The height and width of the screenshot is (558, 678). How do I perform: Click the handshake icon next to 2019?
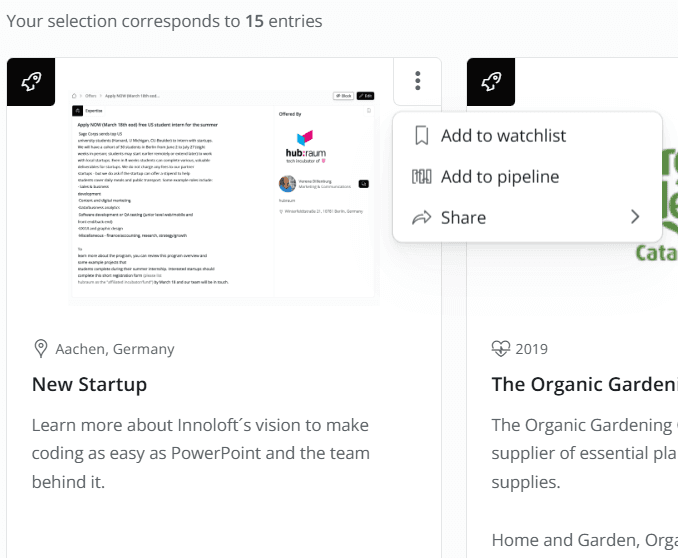(501, 348)
